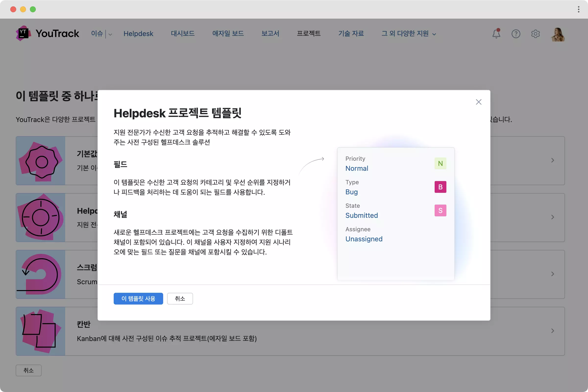Click the Scrum template illustration
588x392 pixels.
point(40,274)
